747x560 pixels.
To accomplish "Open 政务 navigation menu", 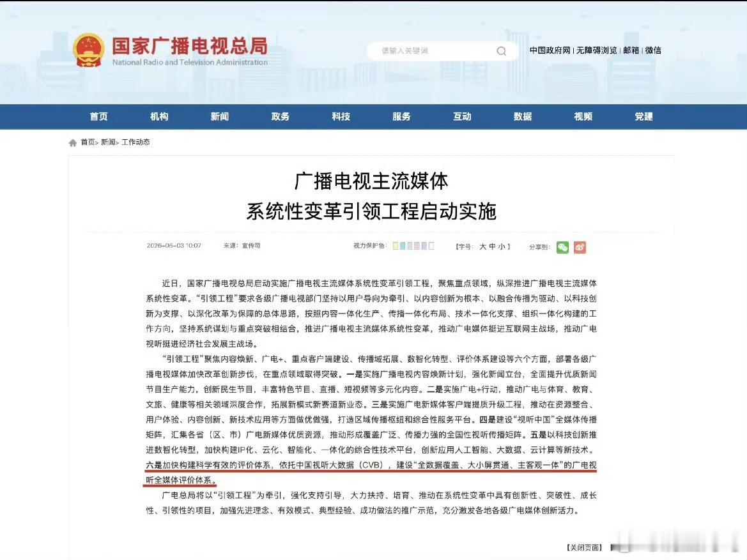I will [x=280, y=117].
